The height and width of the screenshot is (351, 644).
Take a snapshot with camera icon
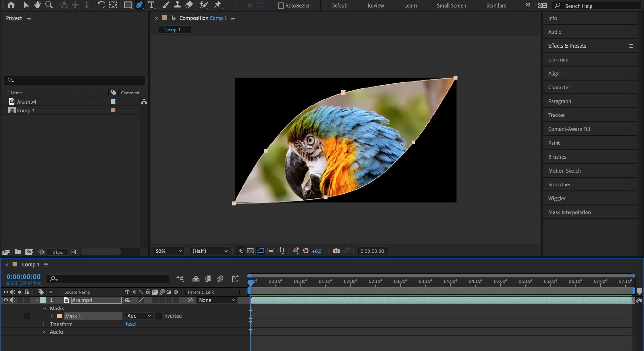pyautogui.click(x=336, y=251)
